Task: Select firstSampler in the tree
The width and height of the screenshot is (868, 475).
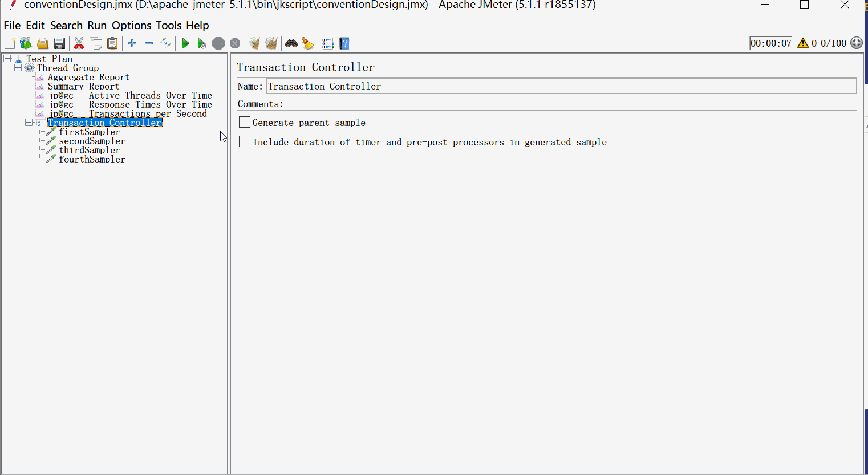Action: tap(90, 132)
